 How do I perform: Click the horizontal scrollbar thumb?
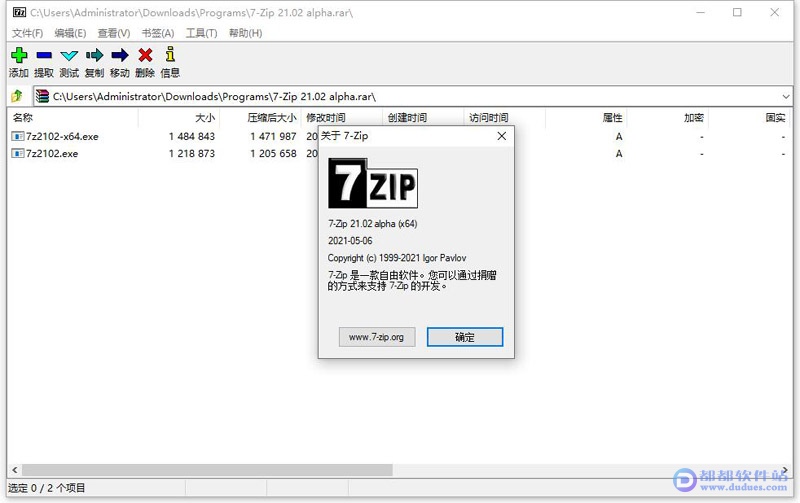pos(207,470)
